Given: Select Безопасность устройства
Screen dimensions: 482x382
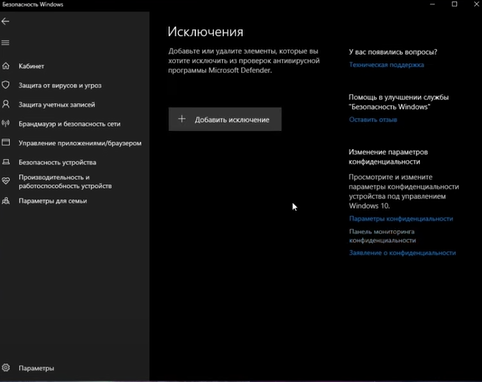Looking at the screenshot, I should point(57,162).
